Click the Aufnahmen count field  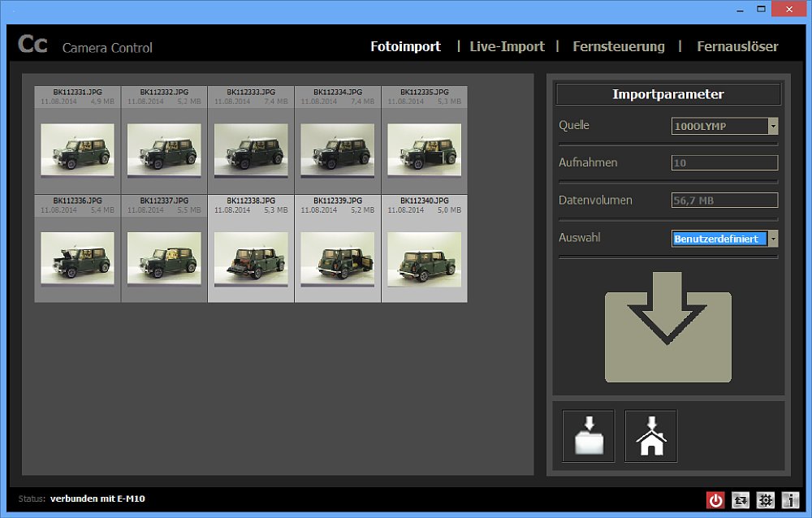pyautogui.click(x=723, y=162)
